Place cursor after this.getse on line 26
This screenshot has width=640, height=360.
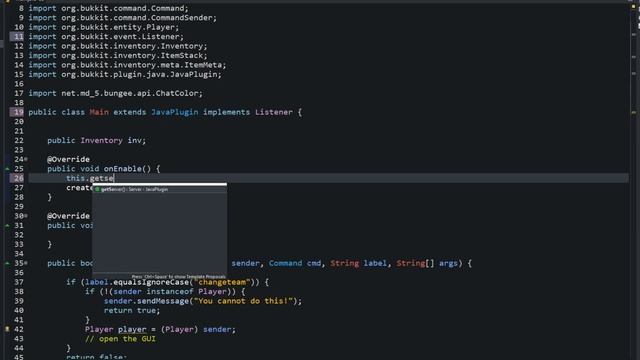click(114, 178)
